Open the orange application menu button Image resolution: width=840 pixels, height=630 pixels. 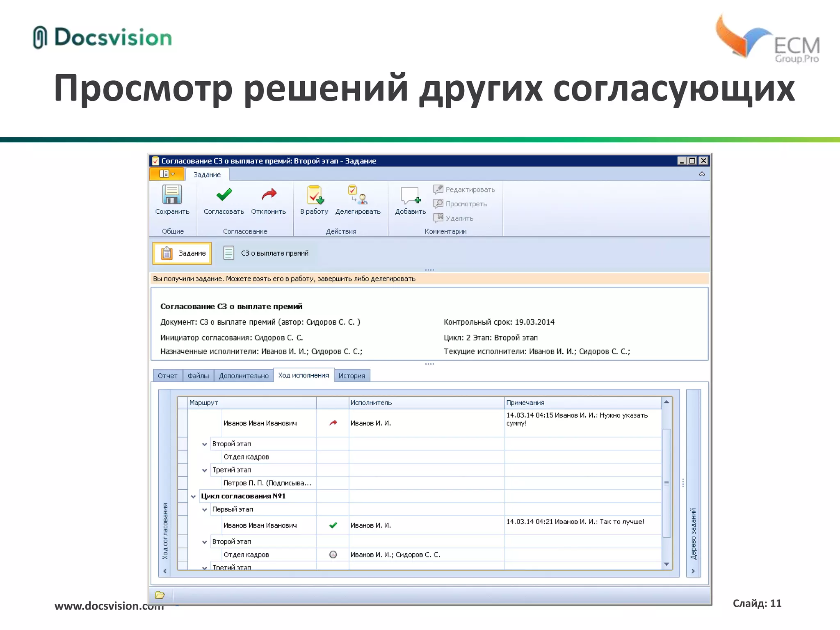[x=167, y=174]
